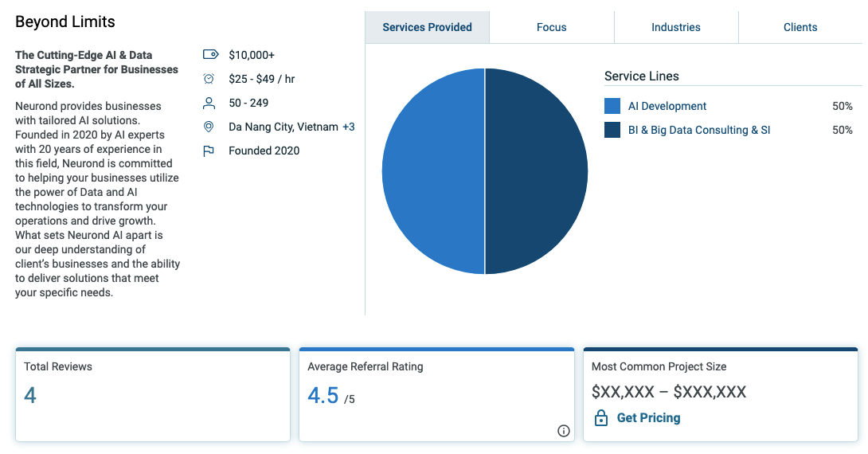
Task: Click the $XX,XXX – $XXX,XXX project size text
Action: click(x=669, y=392)
